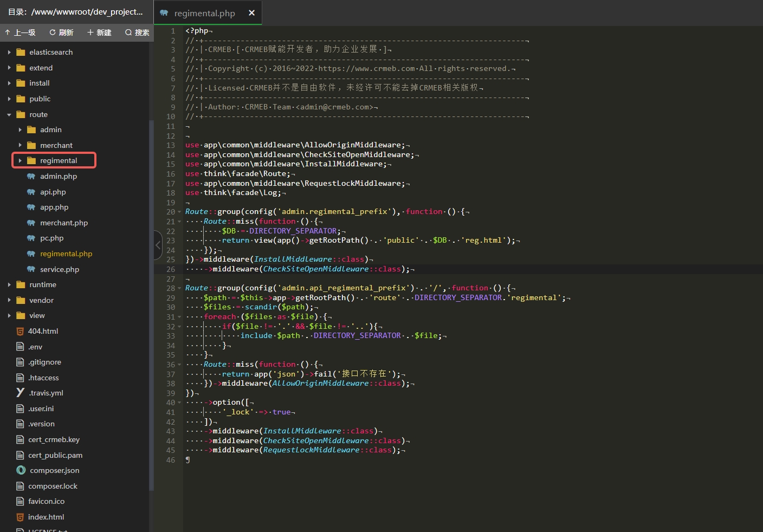Open .user.ini in the file tree

(x=41, y=409)
